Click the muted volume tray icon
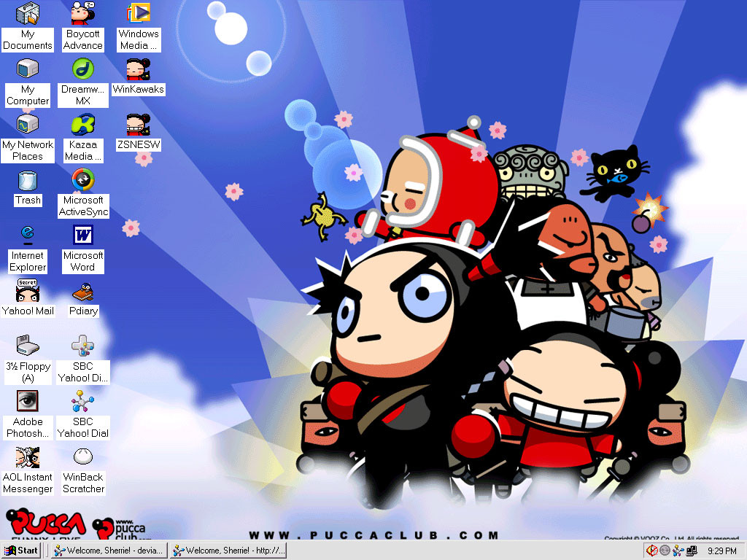The height and width of the screenshot is (560, 747). coord(651,551)
